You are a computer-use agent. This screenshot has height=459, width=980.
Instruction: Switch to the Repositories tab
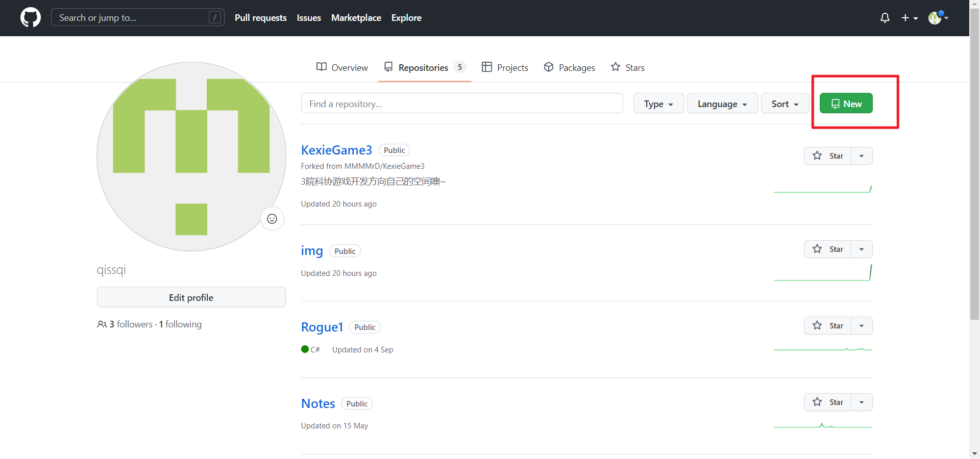tap(425, 67)
